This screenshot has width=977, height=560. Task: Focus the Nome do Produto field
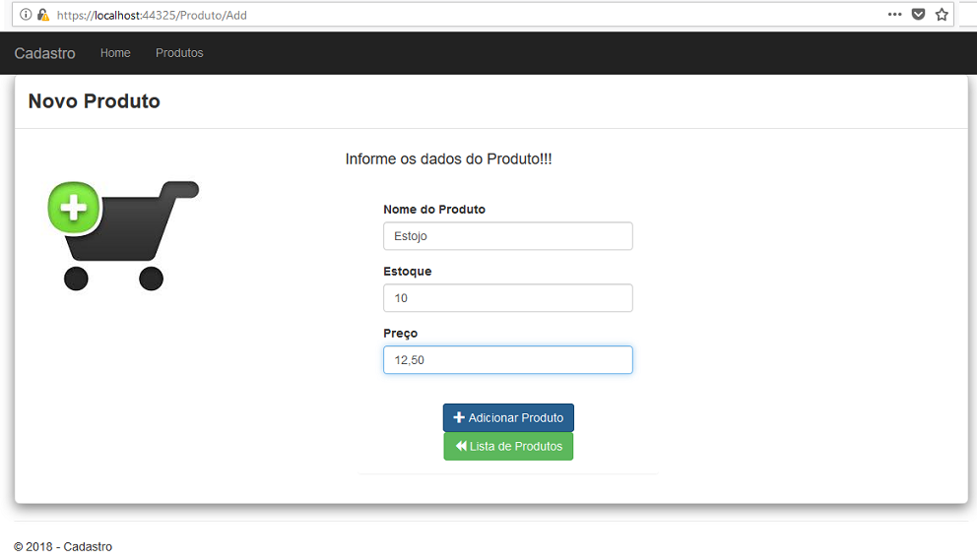(508, 236)
